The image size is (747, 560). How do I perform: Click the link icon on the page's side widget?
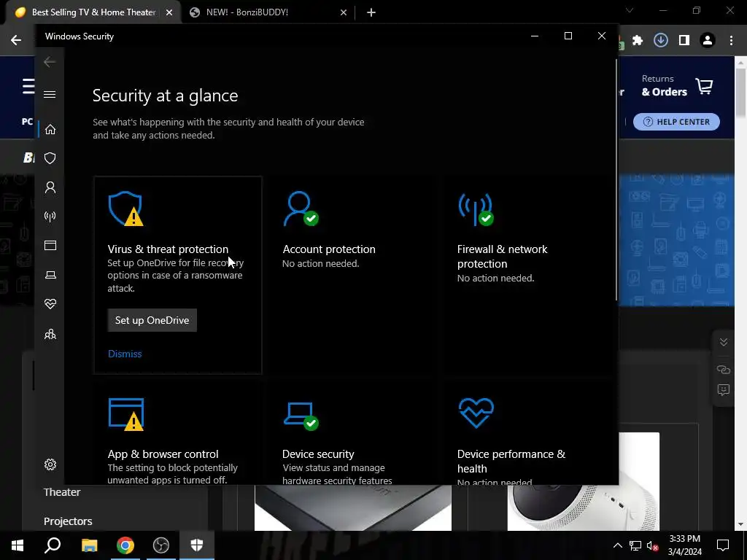pyautogui.click(x=723, y=370)
